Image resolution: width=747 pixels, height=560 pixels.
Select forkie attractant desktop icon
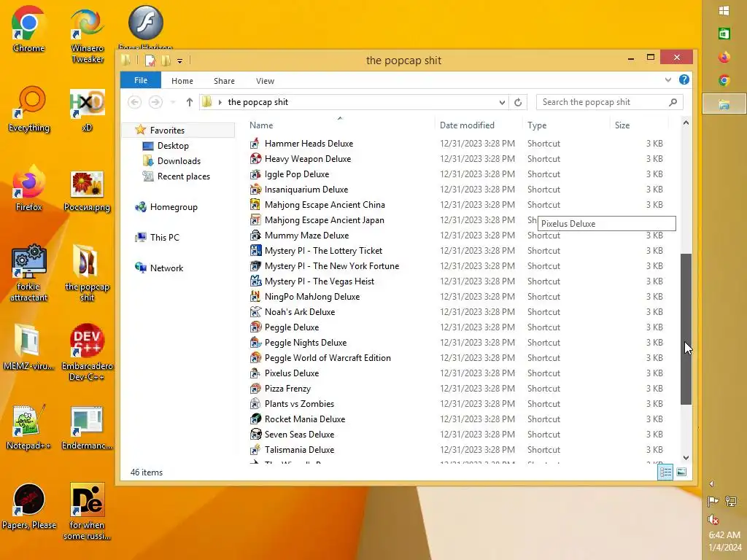click(28, 273)
